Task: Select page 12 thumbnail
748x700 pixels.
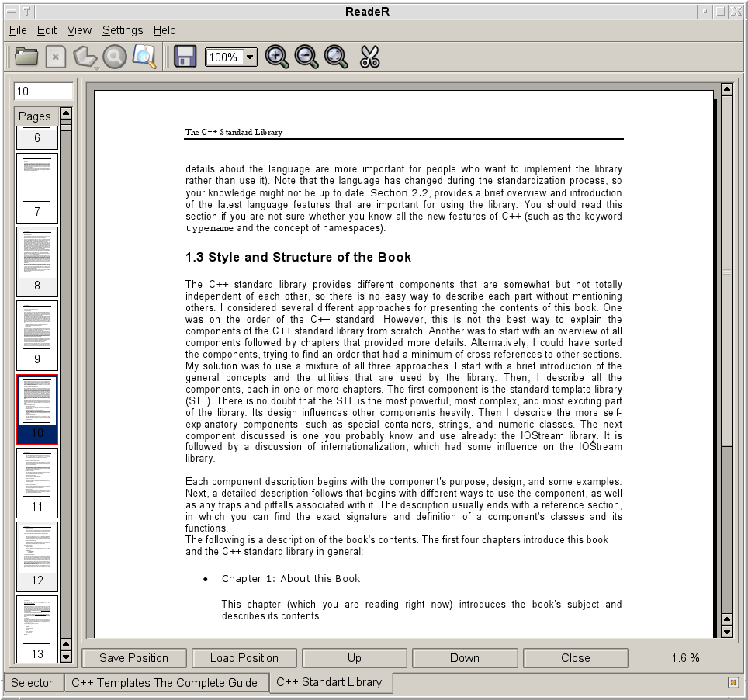Action: [x=37, y=557]
